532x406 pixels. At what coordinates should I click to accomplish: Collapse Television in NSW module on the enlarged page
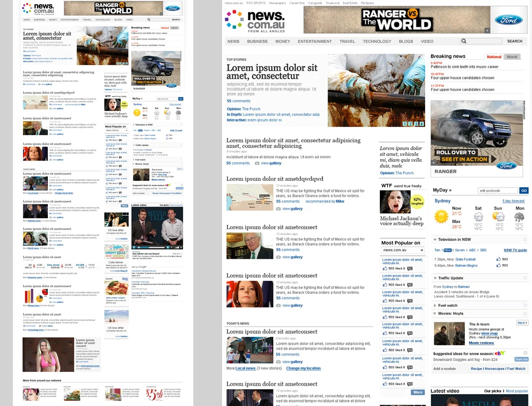[435, 240]
